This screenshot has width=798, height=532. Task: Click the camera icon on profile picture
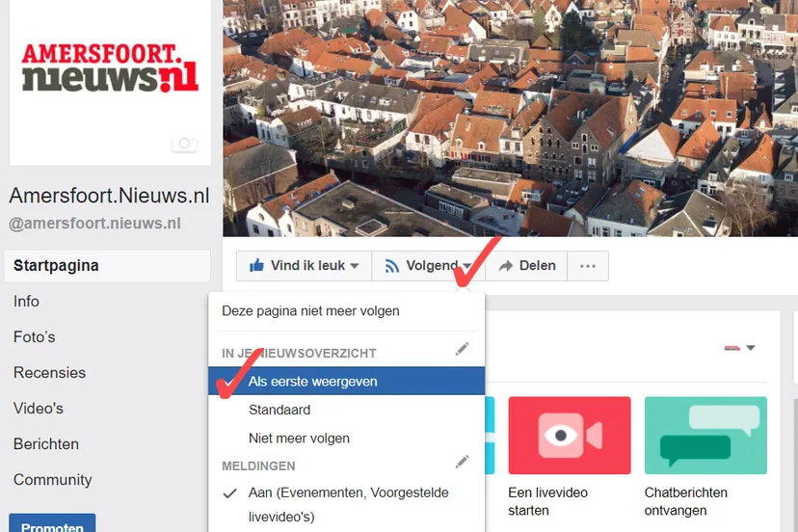click(184, 145)
